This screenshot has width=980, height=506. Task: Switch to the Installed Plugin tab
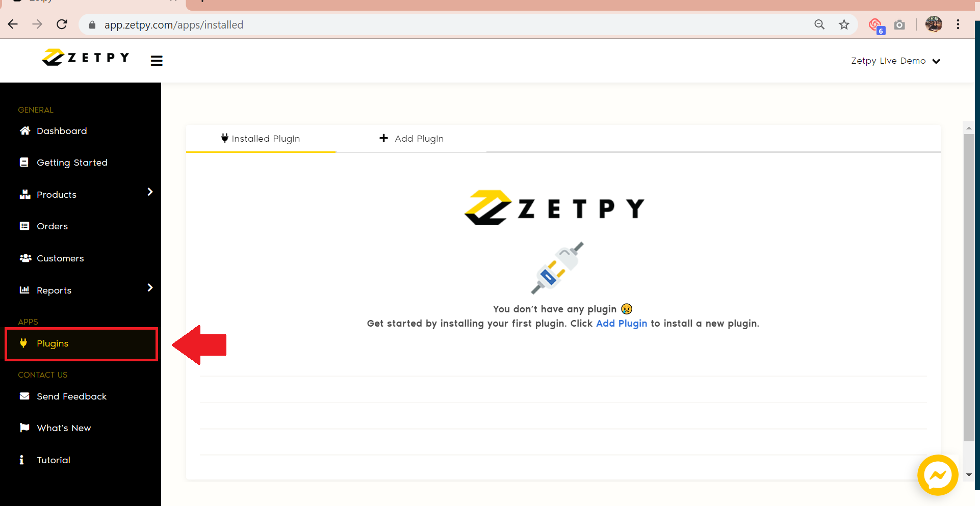(x=261, y=139)
